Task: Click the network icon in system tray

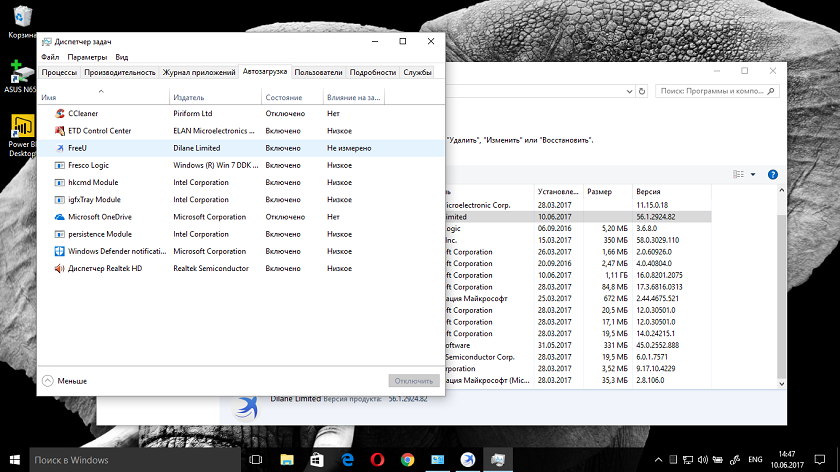Action: tap(688, 460)
